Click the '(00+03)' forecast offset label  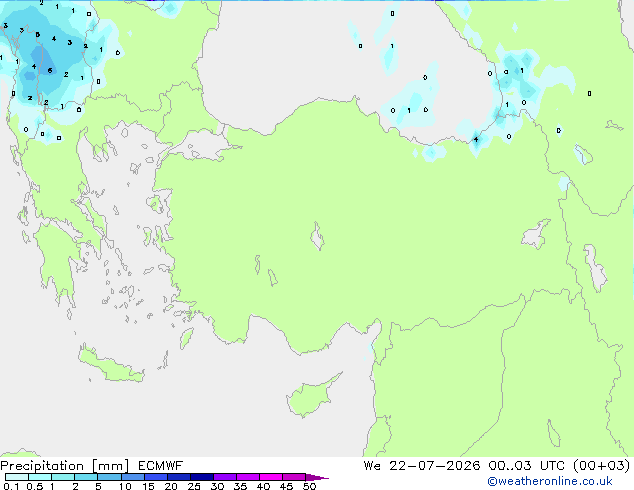pyautogui.click(x=601, y=466)
